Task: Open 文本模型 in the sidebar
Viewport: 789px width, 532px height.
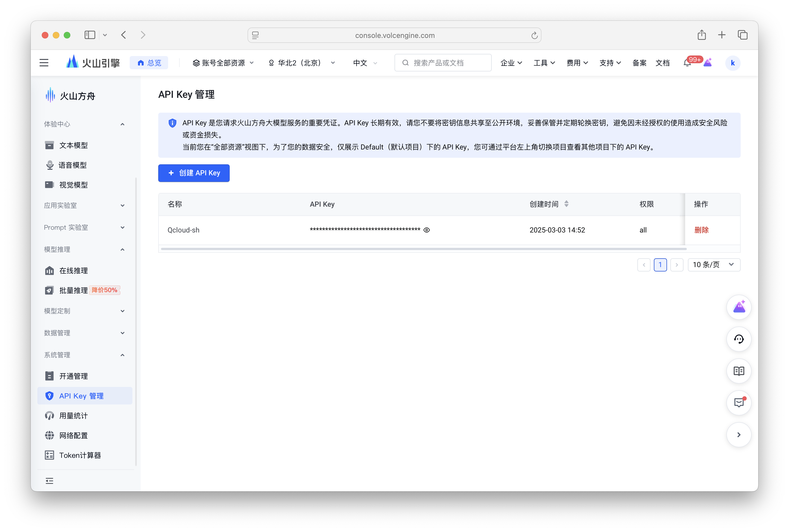Action: click(x=73, y=145)
